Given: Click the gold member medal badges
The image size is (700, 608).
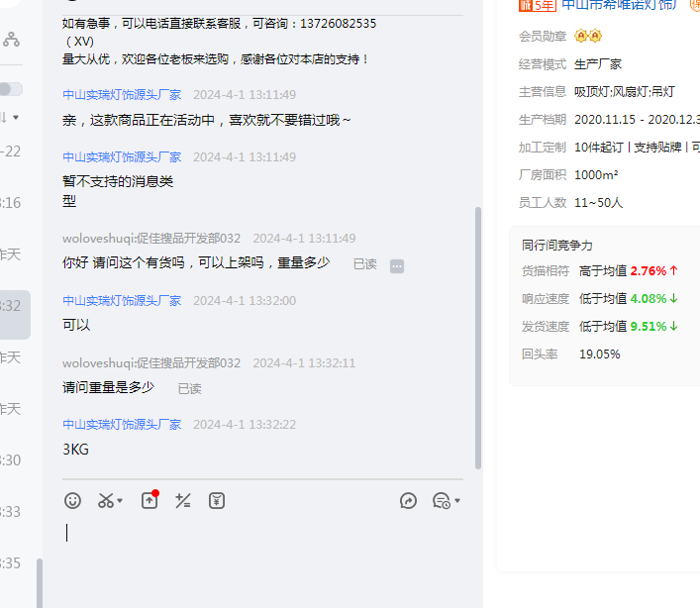Looking at the screenshot, I should click(588, 37).
